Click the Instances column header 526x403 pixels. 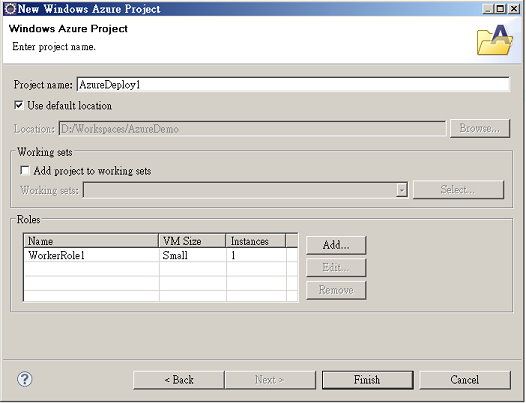(x=256, y=241)
